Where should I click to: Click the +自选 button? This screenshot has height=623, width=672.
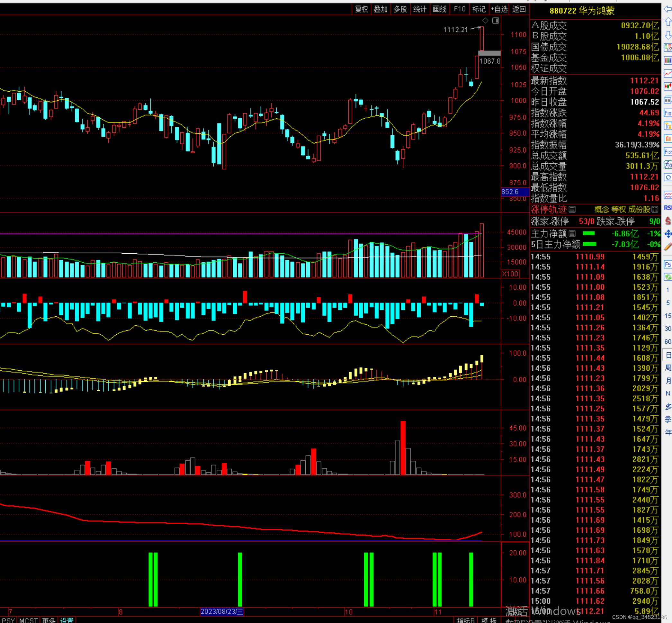pyautogui.click(x=499, y=9)
